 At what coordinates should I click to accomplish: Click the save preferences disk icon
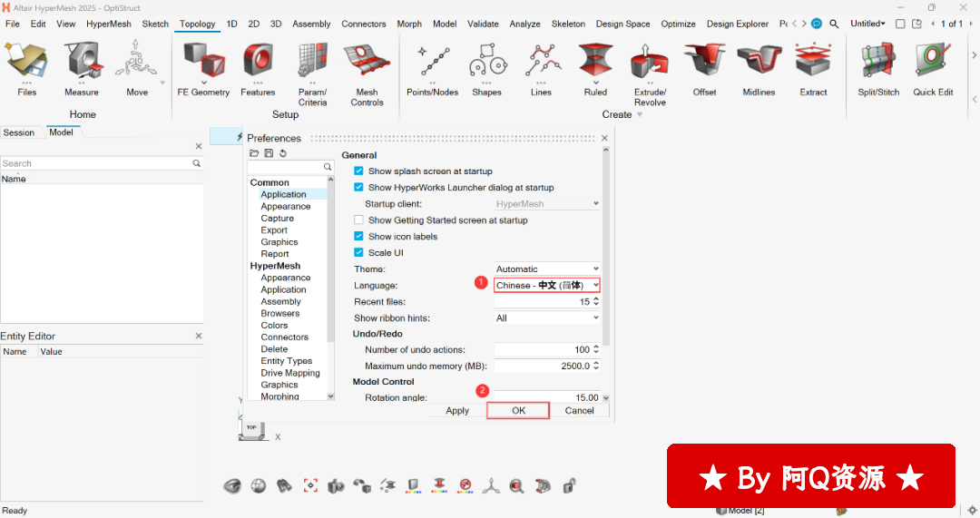coord(269,153)
